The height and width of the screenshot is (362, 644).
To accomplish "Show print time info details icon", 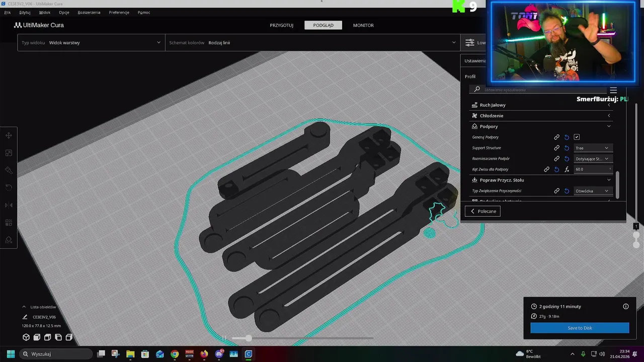I will point(625,306).
